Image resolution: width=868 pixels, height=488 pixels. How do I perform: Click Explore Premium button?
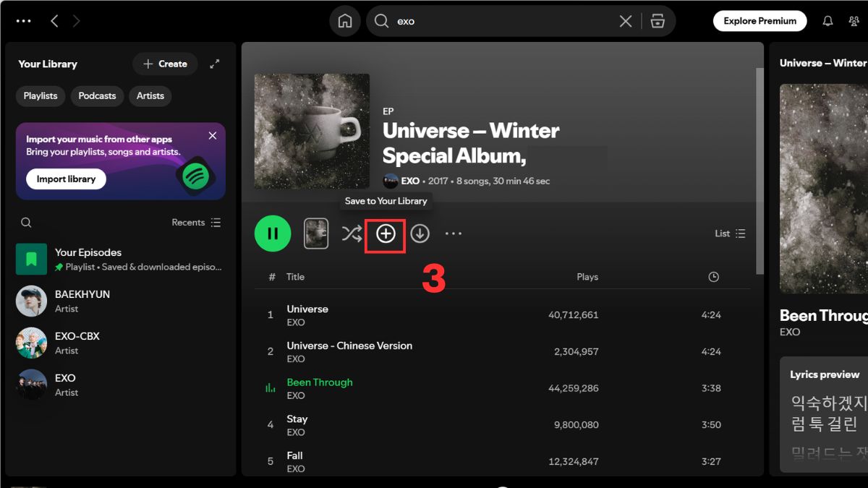point(759,21)
